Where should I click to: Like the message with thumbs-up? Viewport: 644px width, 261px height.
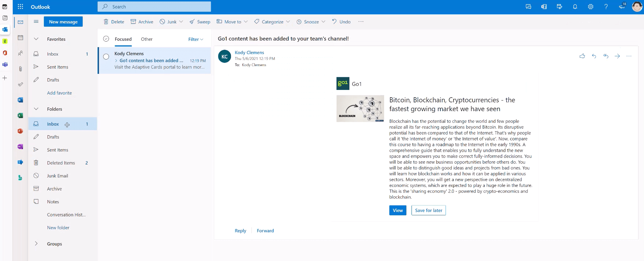[582, 56]
